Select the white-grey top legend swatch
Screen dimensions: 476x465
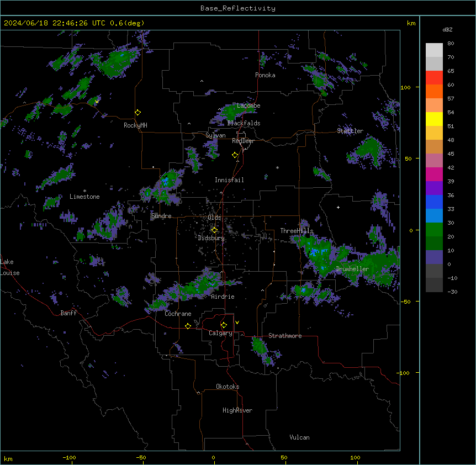pyautogui.click(x=434, y=50)
